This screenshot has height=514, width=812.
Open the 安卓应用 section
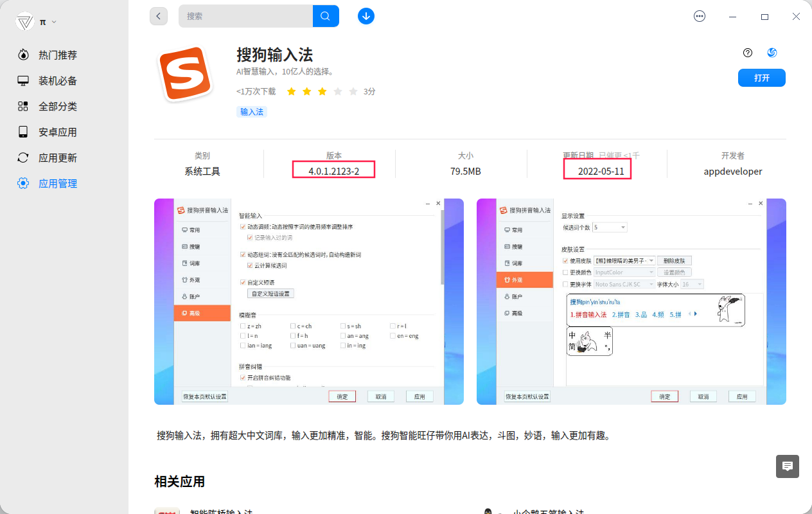(x=56, y=132)
